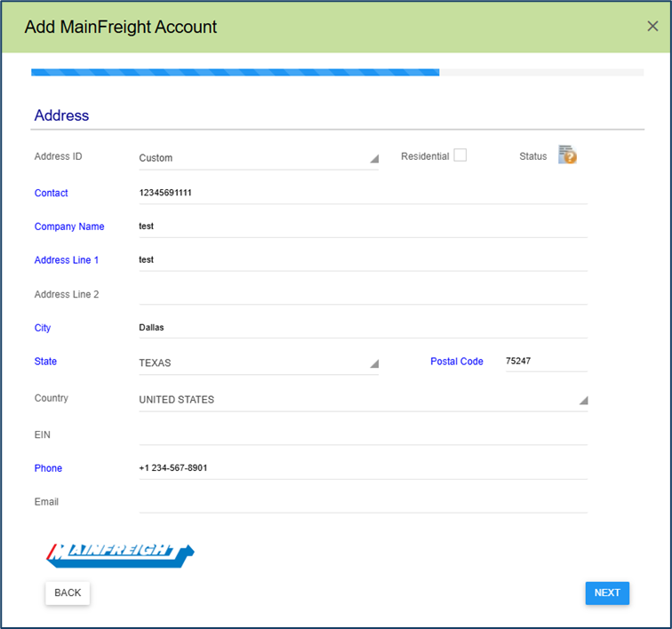Select the Address Line 1 field
Screen dimensions: 672x629
pyautogui.click(x=363, y=260)
